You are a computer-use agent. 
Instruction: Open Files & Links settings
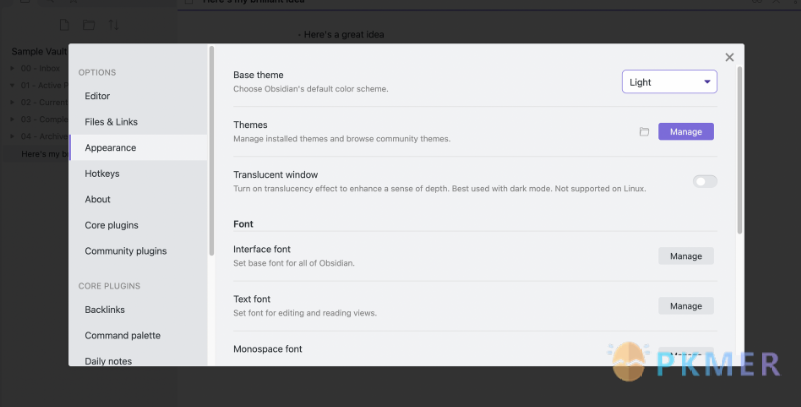pos(111,122)
